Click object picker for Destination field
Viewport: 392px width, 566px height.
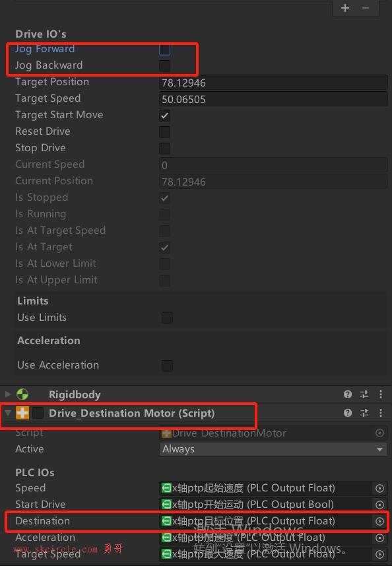(379, 521)
